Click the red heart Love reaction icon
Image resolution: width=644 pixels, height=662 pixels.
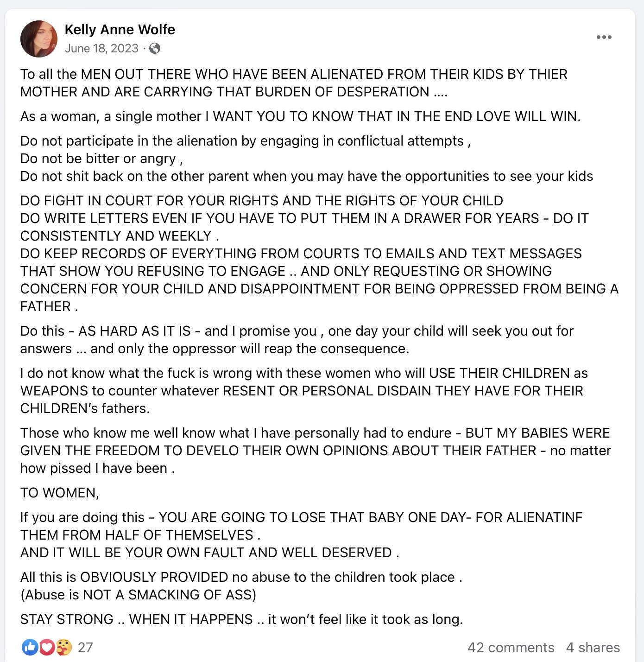tap(47, 647)
